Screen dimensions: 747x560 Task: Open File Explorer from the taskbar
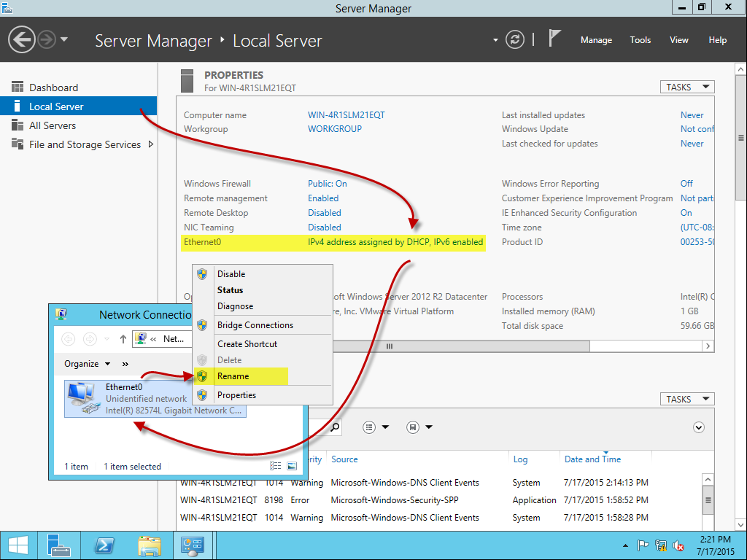coord(149,545)
